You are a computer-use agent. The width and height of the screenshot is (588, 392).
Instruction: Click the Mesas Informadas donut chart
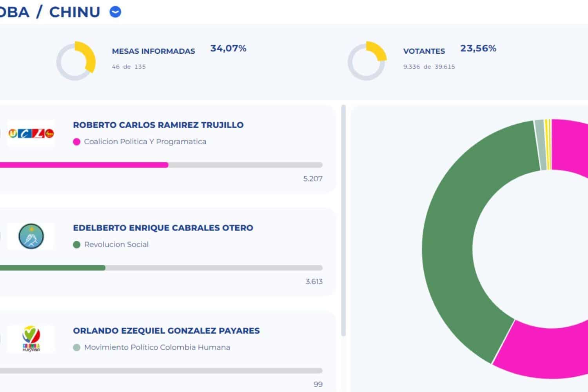click(76, 61)
